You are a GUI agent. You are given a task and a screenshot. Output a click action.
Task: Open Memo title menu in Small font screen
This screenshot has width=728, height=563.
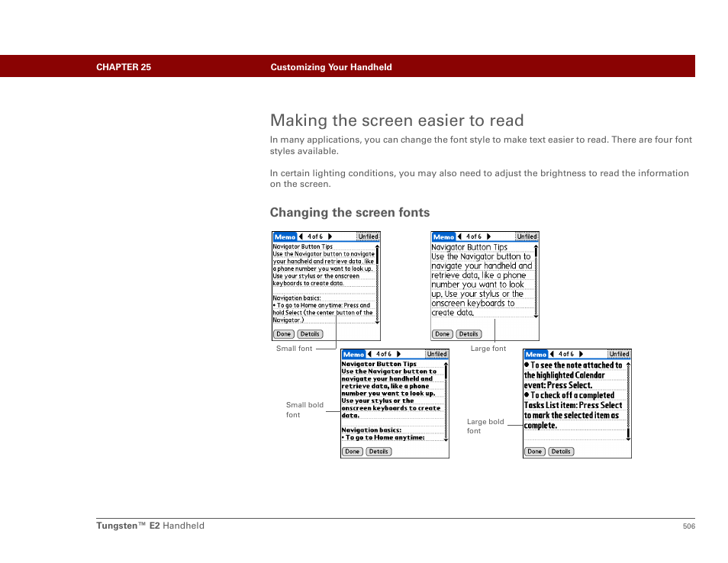(x=285, y=236)
